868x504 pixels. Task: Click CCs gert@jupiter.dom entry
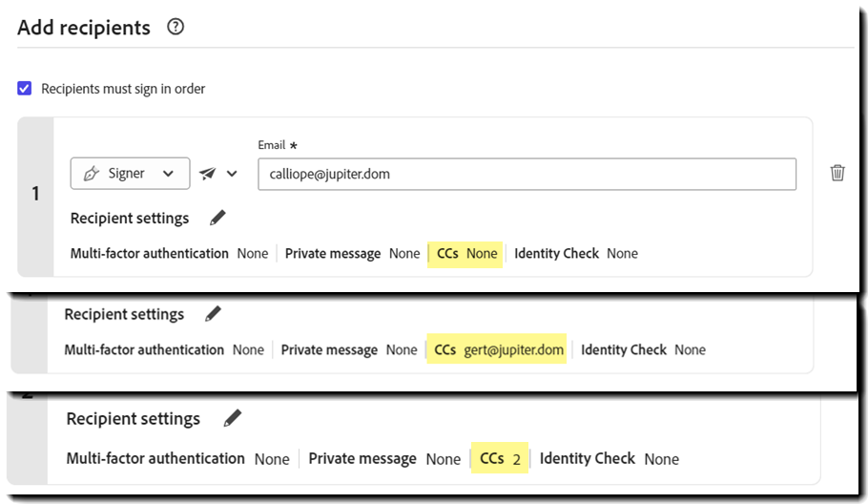498,350
